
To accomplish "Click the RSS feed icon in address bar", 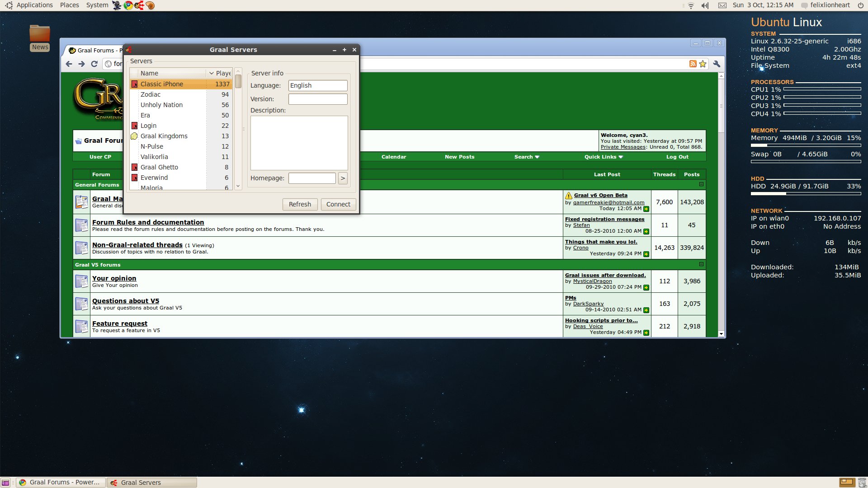I will [693, 64].
